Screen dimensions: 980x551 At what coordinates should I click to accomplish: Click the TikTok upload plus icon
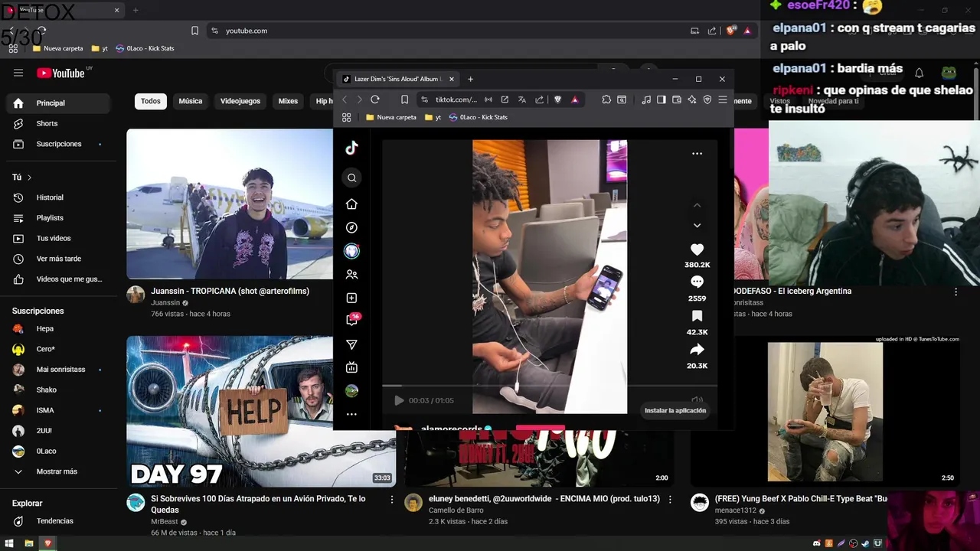click(351, 298)
